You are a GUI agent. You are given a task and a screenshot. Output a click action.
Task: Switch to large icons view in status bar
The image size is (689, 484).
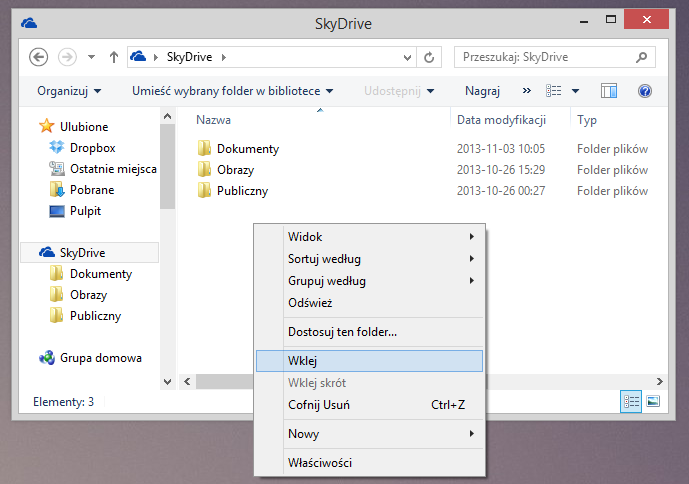pyautogui.click(x=653, y=401)
